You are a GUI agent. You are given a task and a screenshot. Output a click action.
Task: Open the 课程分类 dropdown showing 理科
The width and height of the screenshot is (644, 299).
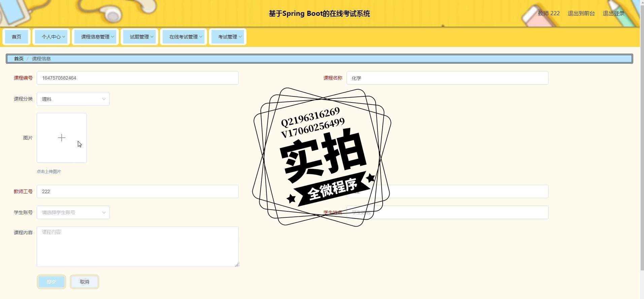point(73,99)
